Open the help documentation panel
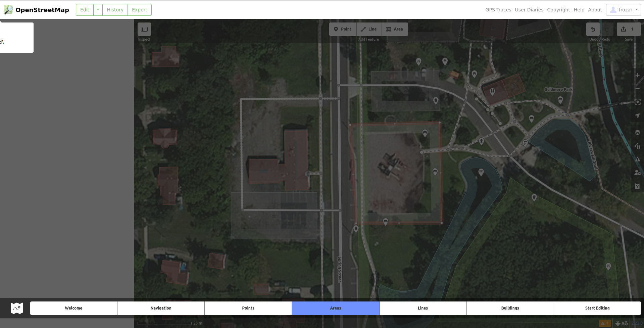The width and height of the screenshot is (644, 328). pos(637,186)
